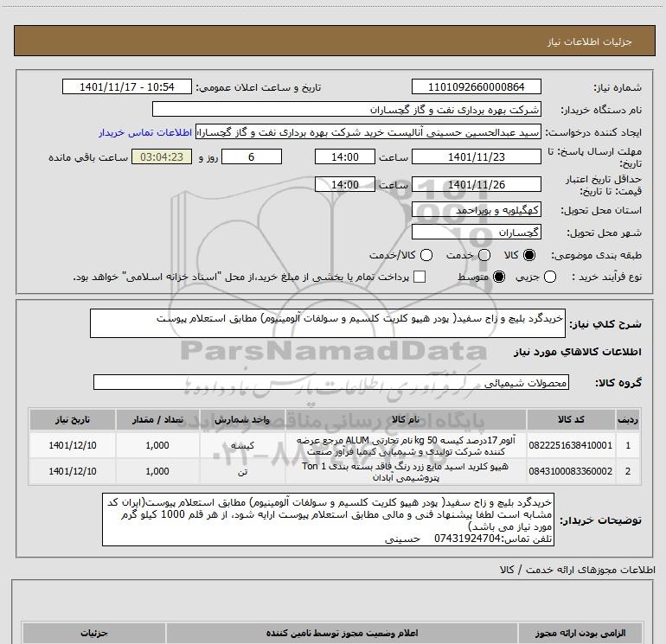666x644 pixels.
Task: Select the خدمت radio button
Action: click(484, 255)
